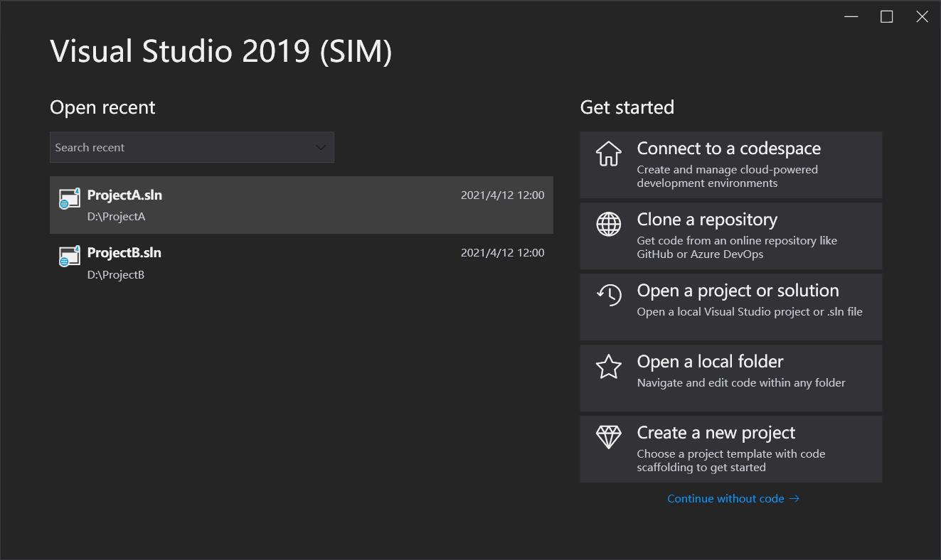Screen dimensions: 941x560
Task: Maximize the Visual Studio start window
Action: [x=887, y=17]
